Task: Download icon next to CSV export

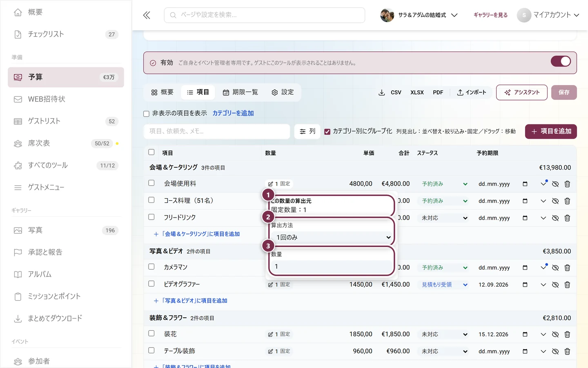Action: pyautogui.click(x=382, y=92)
